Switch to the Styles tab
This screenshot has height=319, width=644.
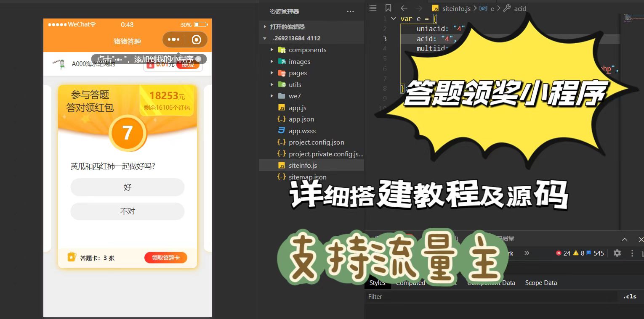(x=378, y=283)
